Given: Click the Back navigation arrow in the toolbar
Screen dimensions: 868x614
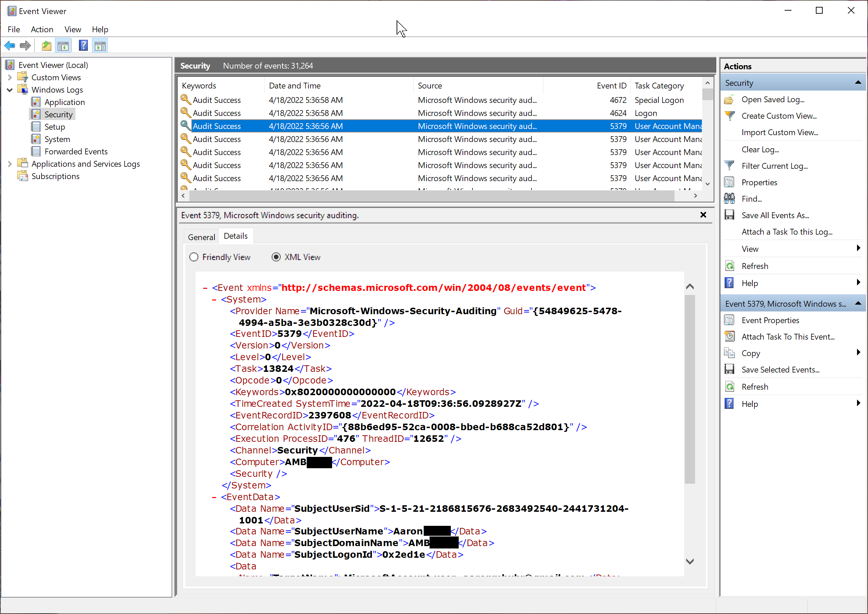Looking at the screenshot, I should (x=10, y=45).
